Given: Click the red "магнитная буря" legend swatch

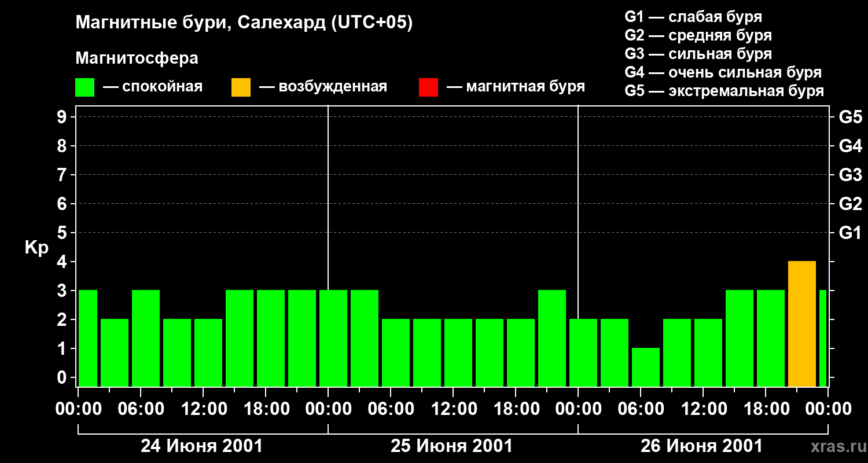Looking at the screenshot, I should pyautogui.click(x=428, y=87).
